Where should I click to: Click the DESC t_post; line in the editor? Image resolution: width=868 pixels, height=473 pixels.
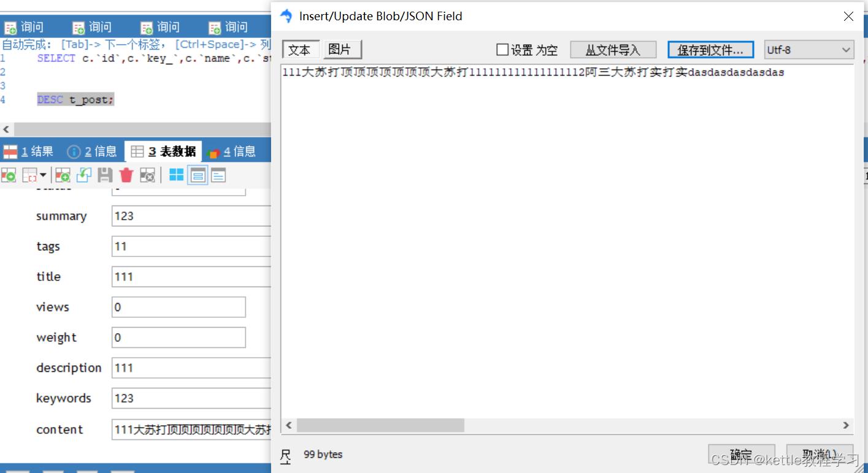(x=75, y=99)
